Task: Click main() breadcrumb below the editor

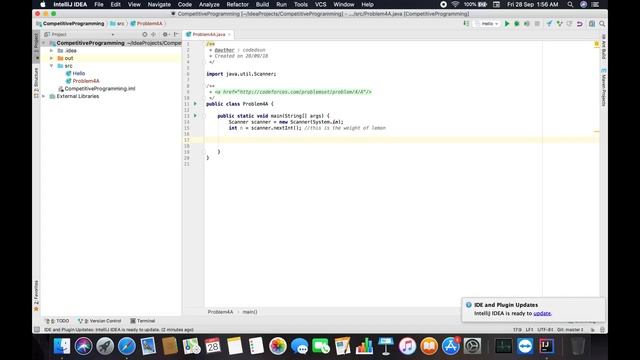Action: pyautogui.click(x=250, y=312)
